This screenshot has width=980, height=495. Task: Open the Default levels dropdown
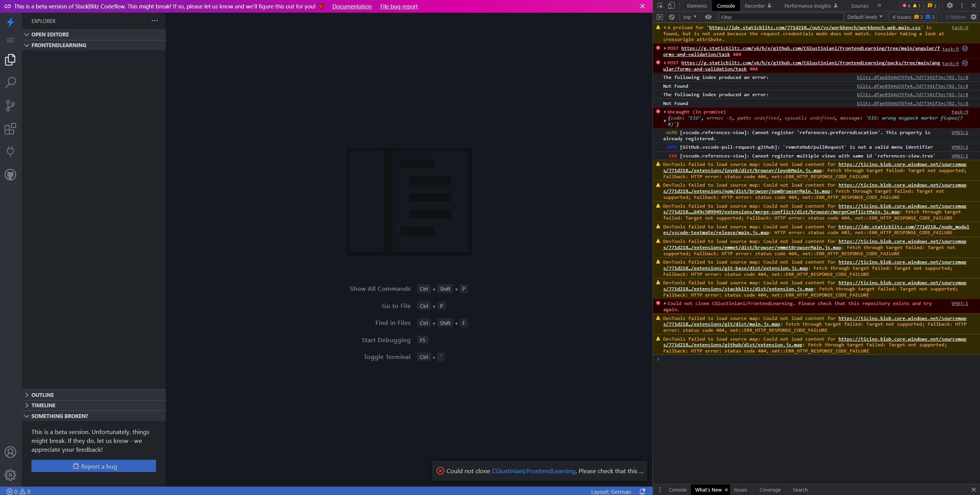[x=865, y=17]
